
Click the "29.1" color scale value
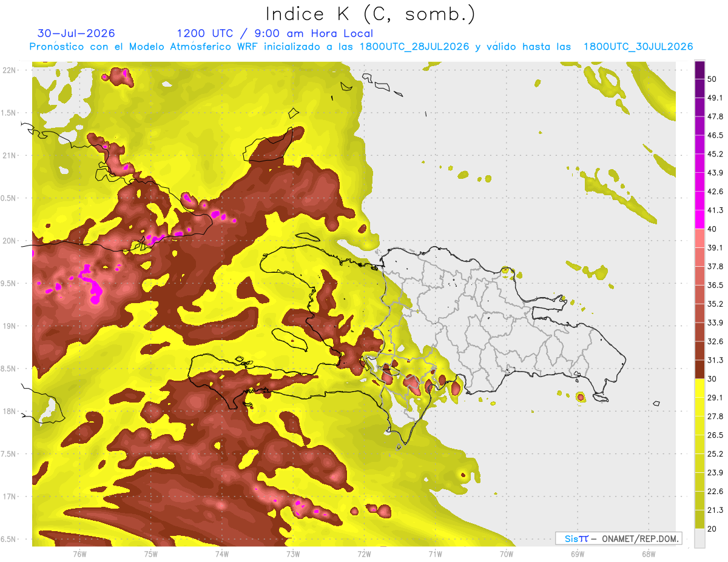pos(715,398)
